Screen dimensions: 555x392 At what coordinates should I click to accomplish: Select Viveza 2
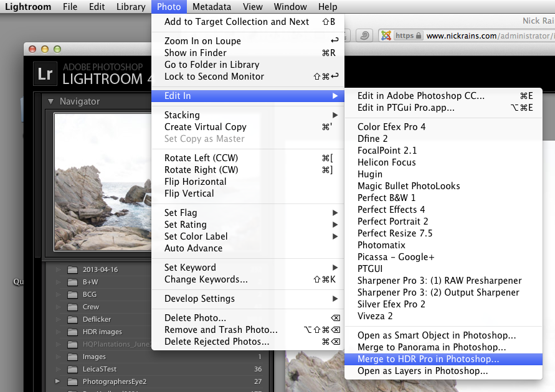click(444, 316)
